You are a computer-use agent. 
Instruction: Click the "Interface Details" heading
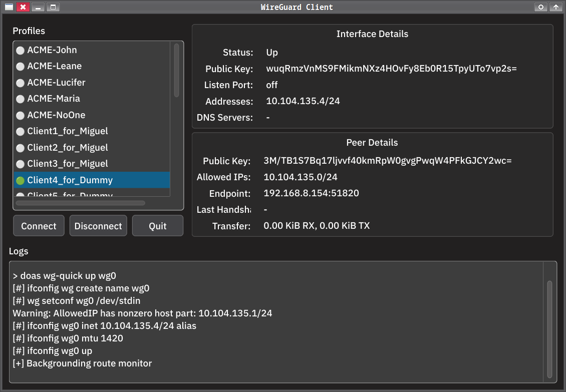[372, 34]
